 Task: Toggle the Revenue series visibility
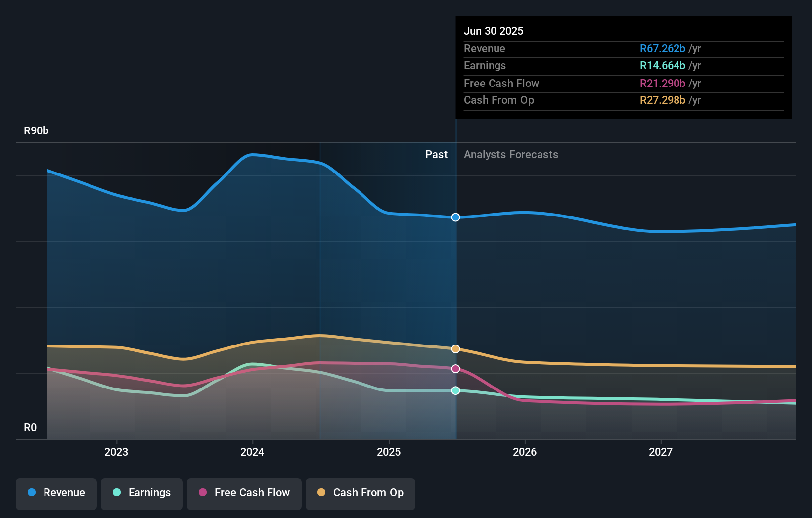pos(56,493)
